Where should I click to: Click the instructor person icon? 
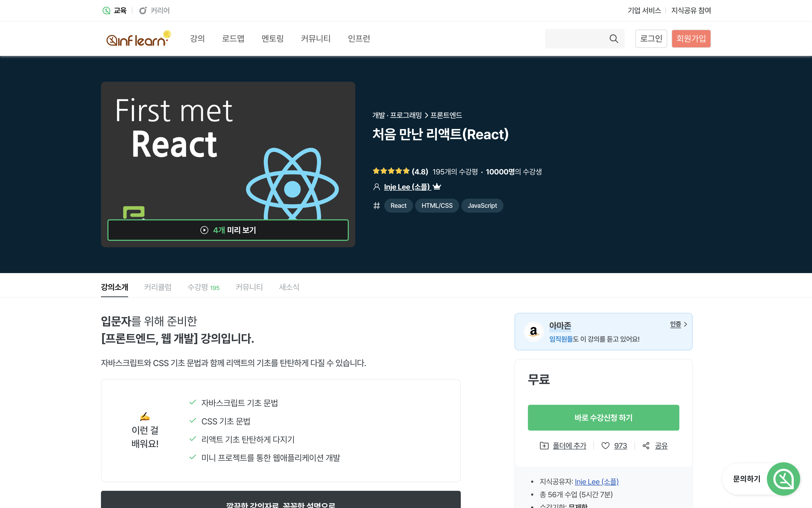coord(376,187)
